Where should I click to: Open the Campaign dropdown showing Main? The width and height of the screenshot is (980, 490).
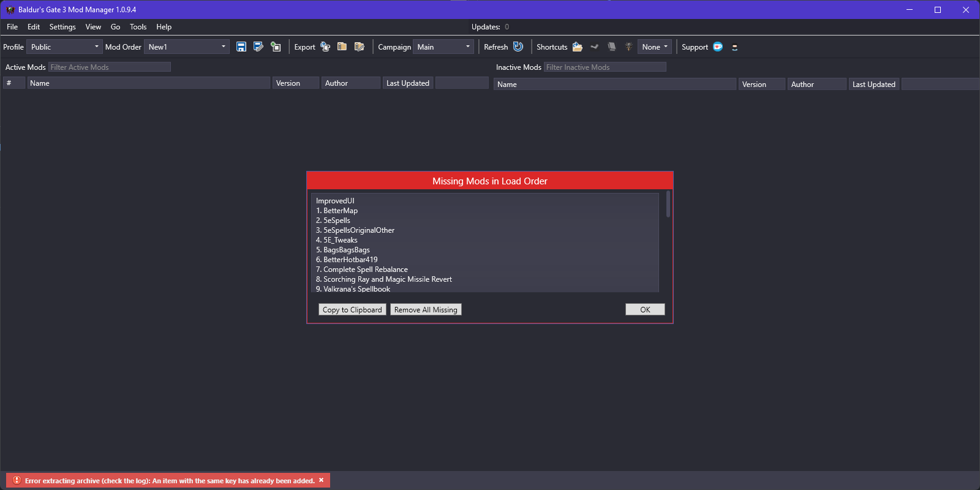pos(443,47)
